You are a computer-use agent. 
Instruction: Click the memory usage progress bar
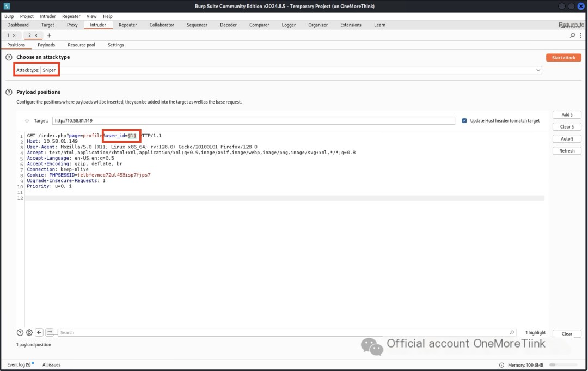[563, 365]
